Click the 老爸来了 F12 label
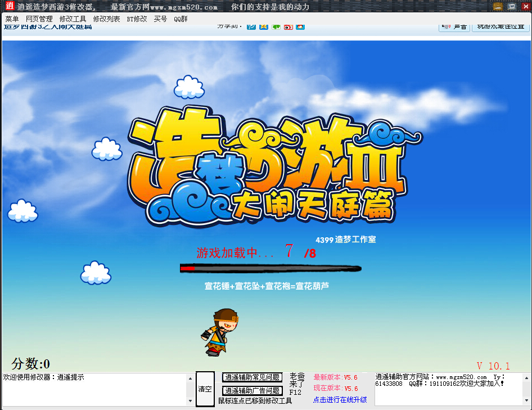The width and height of the screenshot is (532, 410). point(297,384)
